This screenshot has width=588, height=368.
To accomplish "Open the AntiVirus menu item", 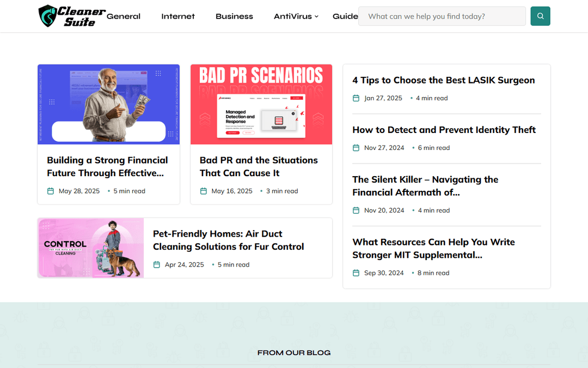I will 293,16.
